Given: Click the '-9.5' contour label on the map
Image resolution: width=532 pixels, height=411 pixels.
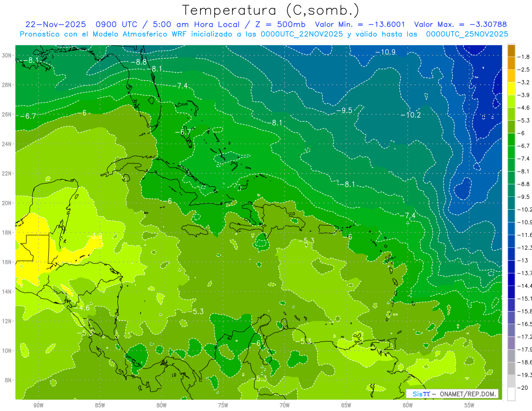Looking at the screenshot, I should (x=344, y=110).
